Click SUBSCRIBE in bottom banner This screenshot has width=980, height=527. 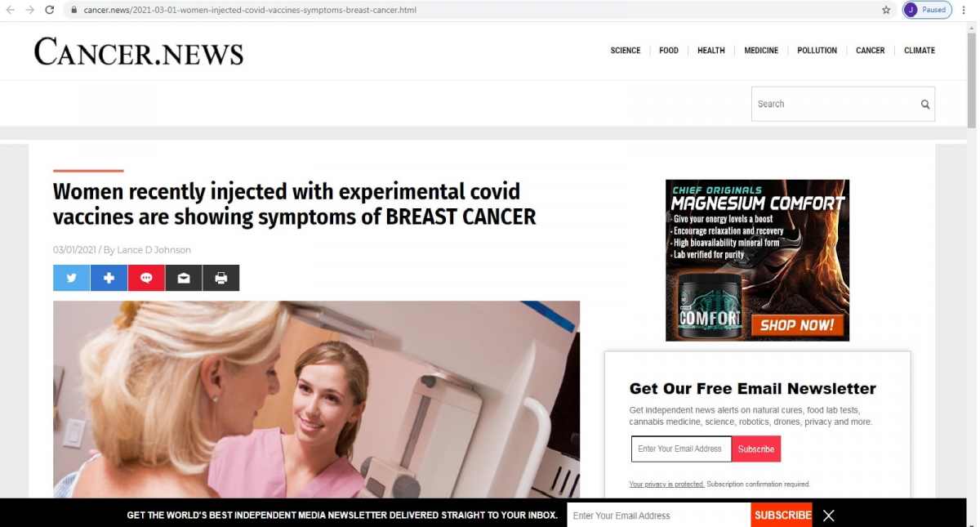click(x=782, y=515)
